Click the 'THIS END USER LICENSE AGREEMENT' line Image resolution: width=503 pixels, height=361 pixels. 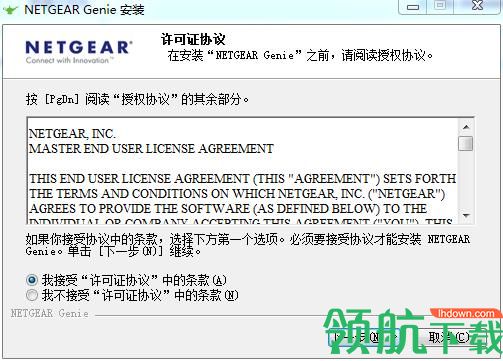pyautogui.click(x=242, y=179)
